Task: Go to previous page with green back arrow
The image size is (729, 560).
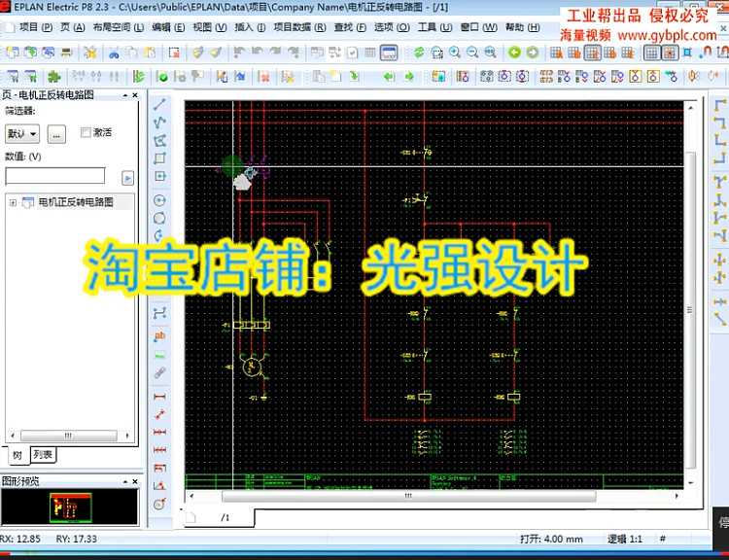Action: (514, 52)
